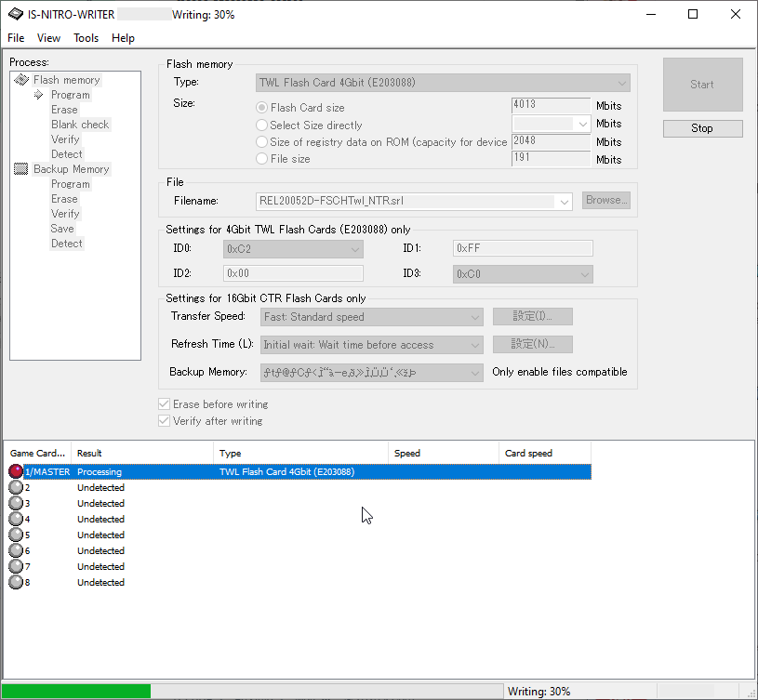758x700 pixels.
Task: Click the gray status indicator for card 6
Action: 16,550
